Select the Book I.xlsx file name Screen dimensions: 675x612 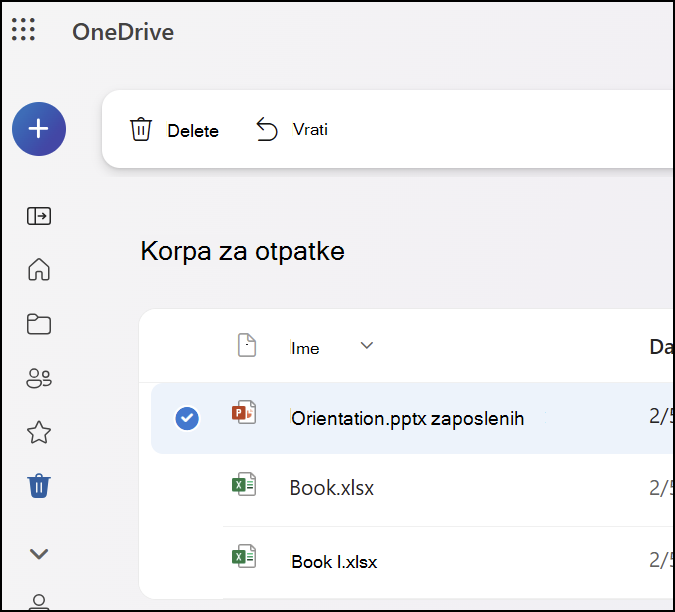pyautogui.click(x=334, y=562)
